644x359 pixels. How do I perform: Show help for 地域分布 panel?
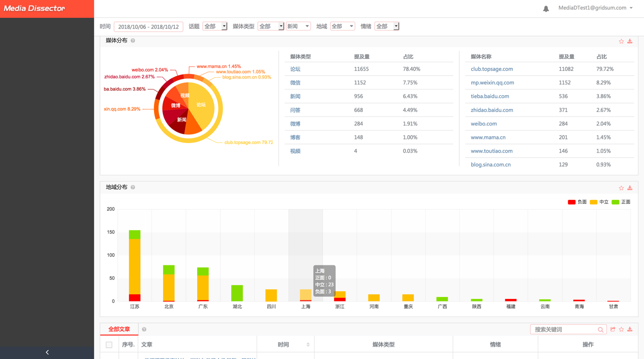pyautogui.click(x=133, y=187)
